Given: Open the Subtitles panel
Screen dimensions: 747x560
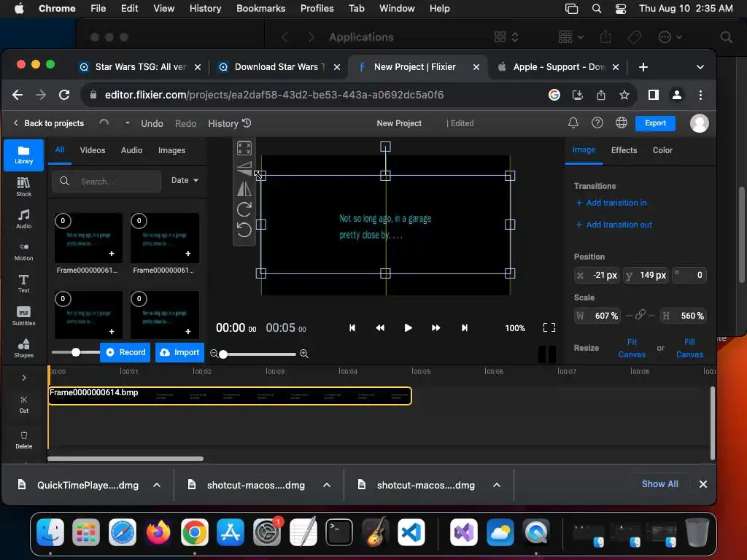Looking at the screenshot, I should coord(23,316).
